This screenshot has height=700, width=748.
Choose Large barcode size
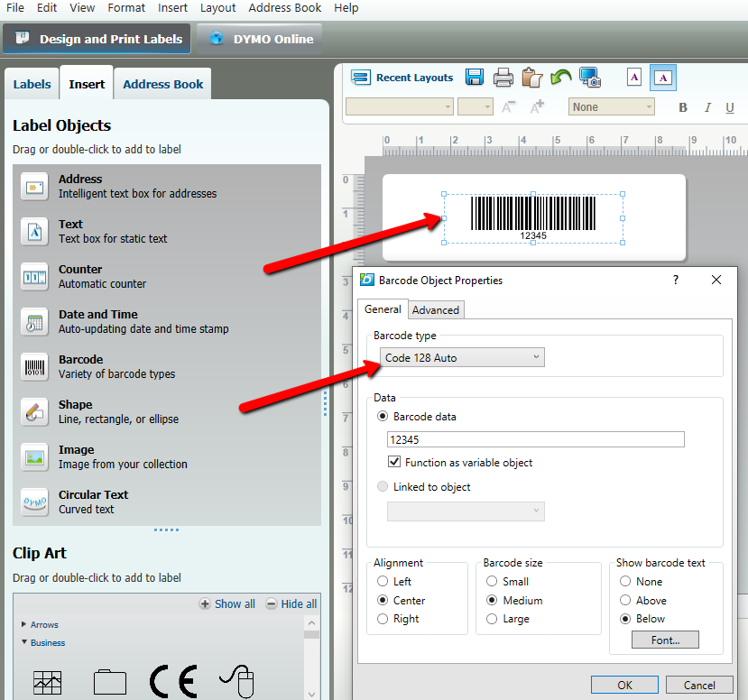[492, 619]
